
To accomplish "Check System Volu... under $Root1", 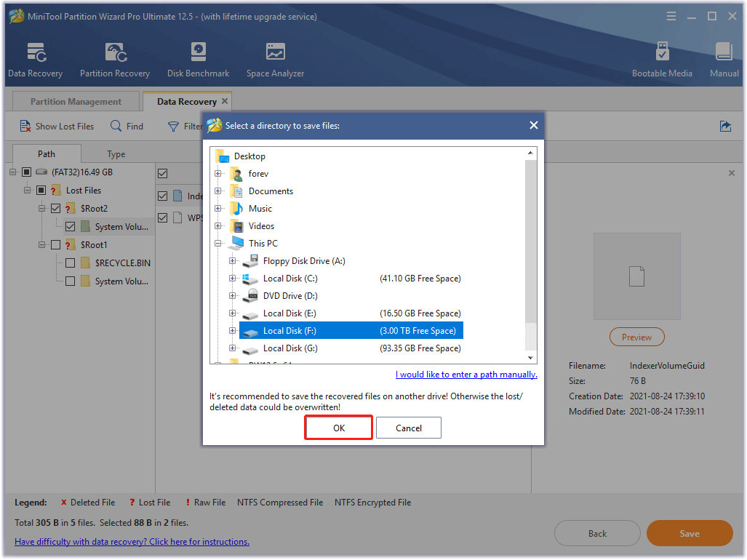I will pos(70,281).
